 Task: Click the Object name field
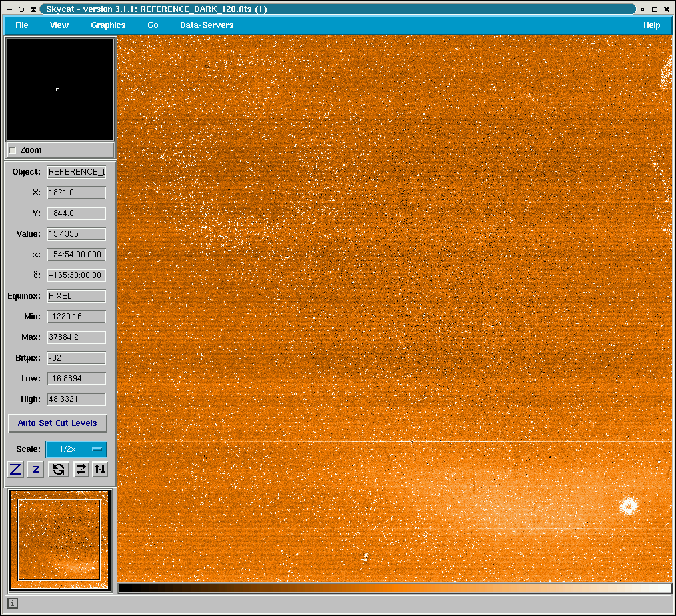pos(76,172)
